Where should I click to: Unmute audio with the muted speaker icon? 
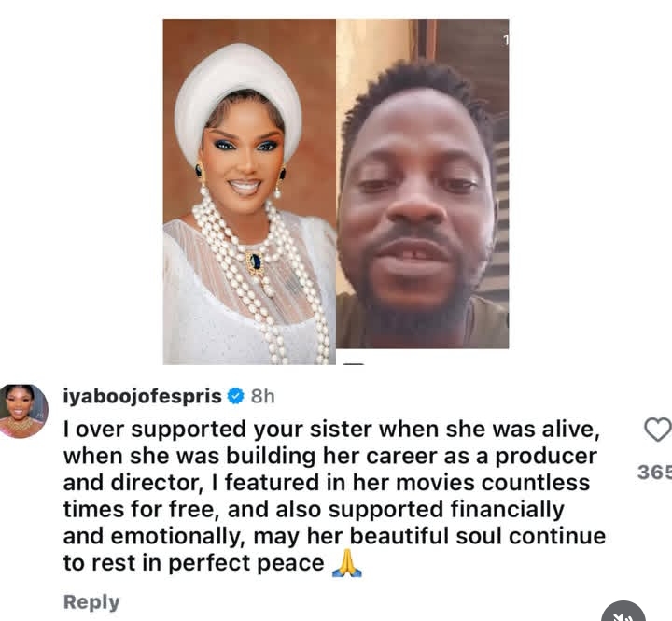click(623, 613)
